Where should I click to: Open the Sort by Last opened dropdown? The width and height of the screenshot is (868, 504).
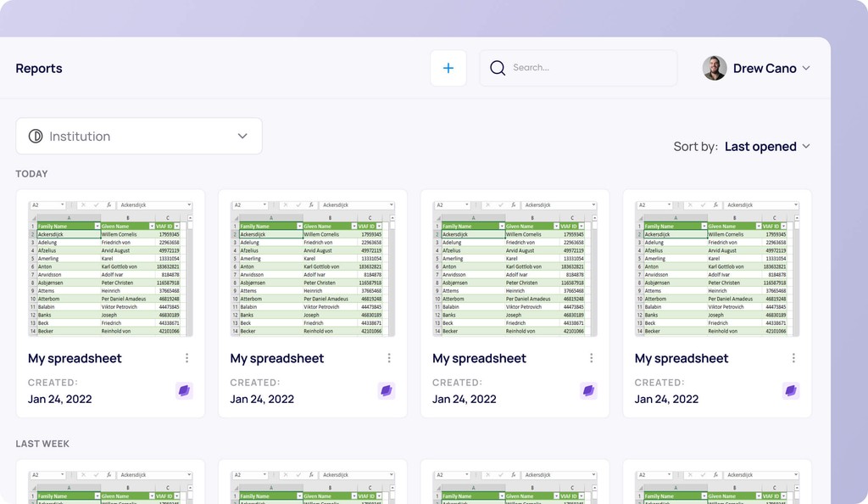point(767,147)
